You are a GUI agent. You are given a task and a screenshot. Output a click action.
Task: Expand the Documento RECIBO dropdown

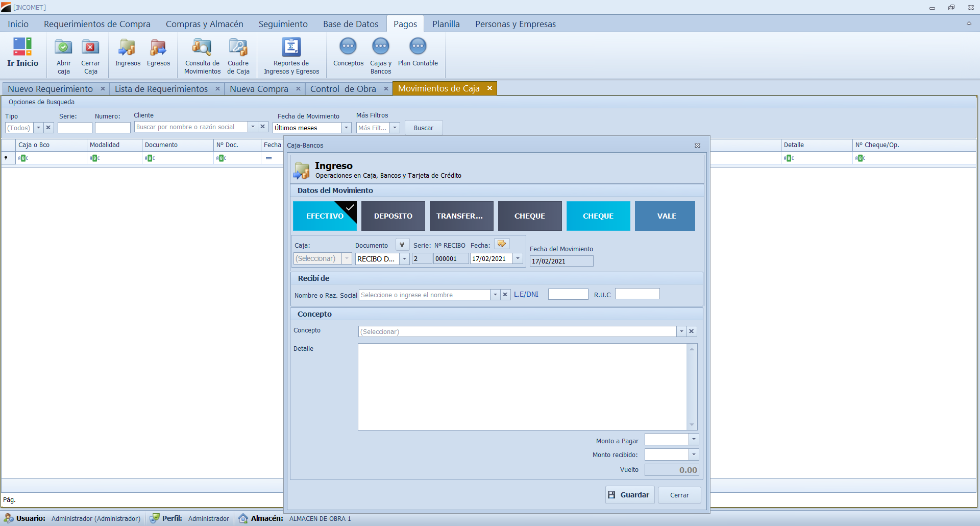tap(404, 259)
